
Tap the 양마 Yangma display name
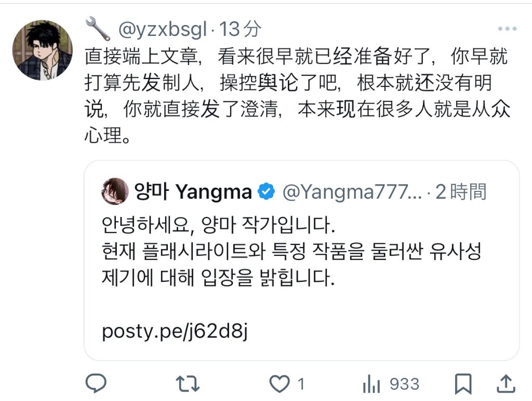(193, 192)
